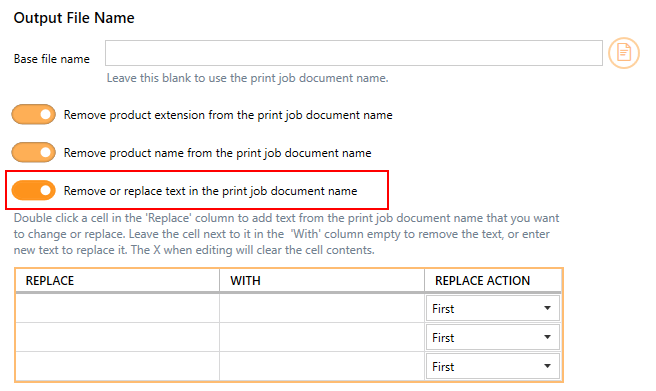
Task: Select the third row cell under REPLACE
Action: 118,366
